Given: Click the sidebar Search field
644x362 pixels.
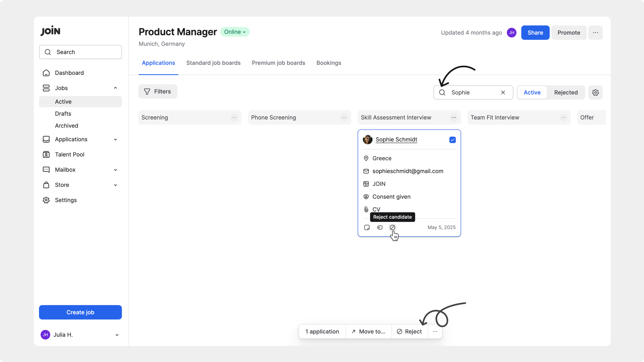Looking at the screenshot, I should click(80, 52).
